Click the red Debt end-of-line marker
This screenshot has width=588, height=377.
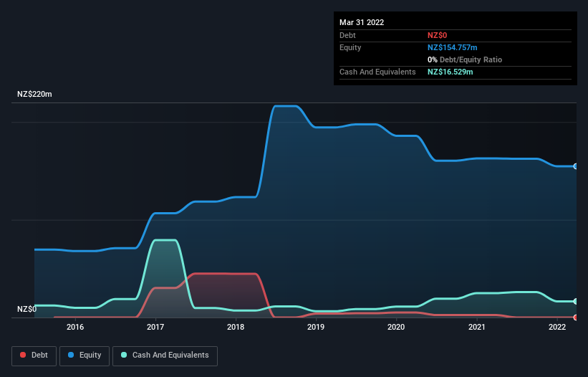point(576,318)
